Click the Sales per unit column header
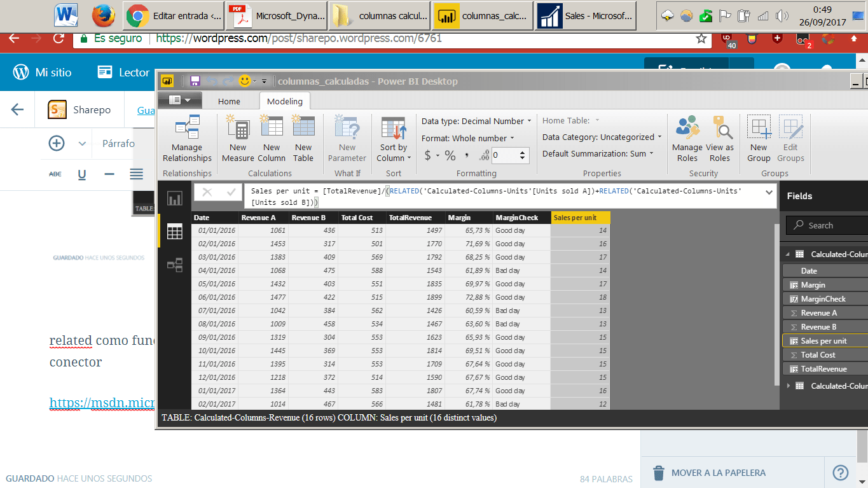Viewport: 868px width, 488px height. 581,218
